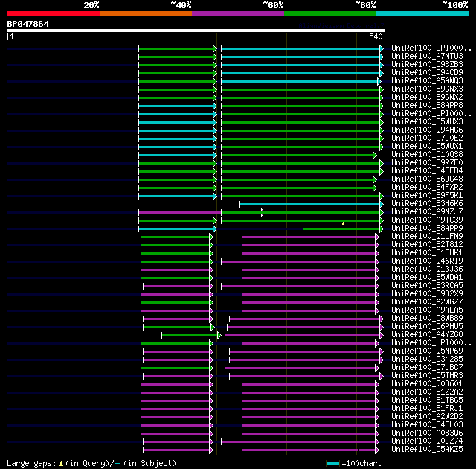Viewport: 476px width, 469px height.
Task: Select the UniRef100_B8APP8 label
Action: (x=427, y=106)
